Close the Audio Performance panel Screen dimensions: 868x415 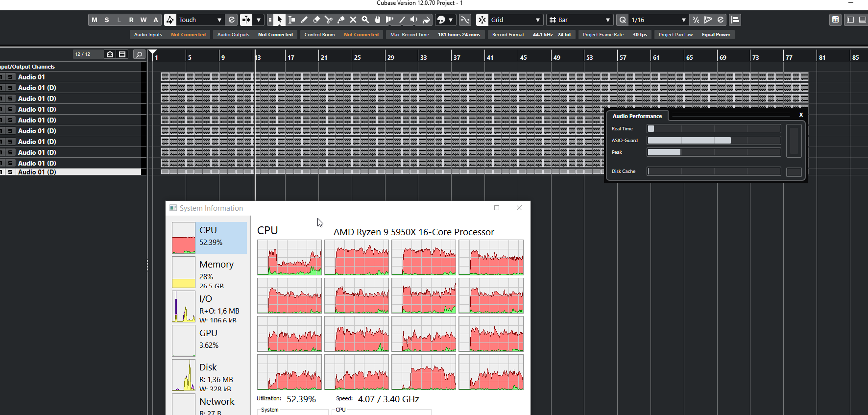pos(801,115)
